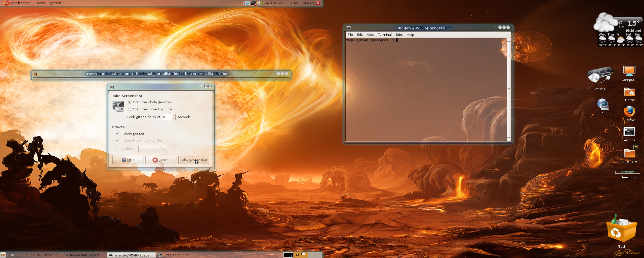Open the Home folder icon

point(629,92)
